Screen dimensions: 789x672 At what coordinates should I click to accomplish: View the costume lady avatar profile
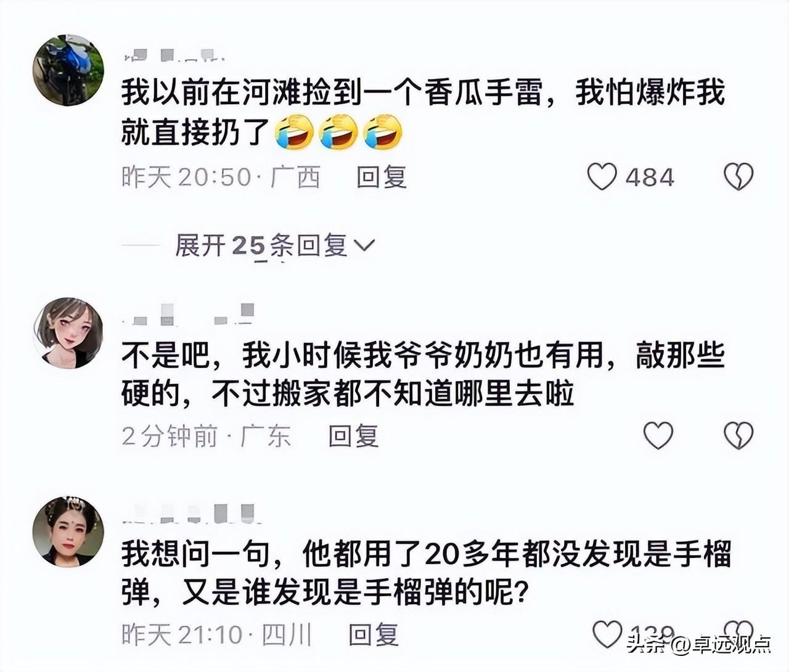[x=68, y=531]
